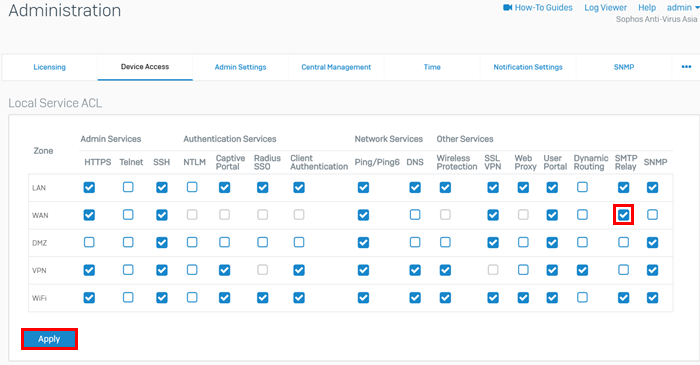
Task: Click Sophos Anti-Virus Asia text
Action: [x=656, y=19]
